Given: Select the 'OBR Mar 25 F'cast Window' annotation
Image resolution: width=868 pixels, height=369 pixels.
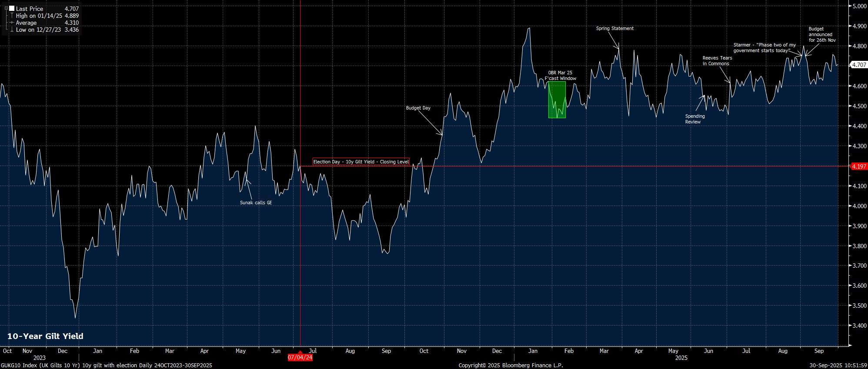Looking at the screenshot, I should 561,76.
